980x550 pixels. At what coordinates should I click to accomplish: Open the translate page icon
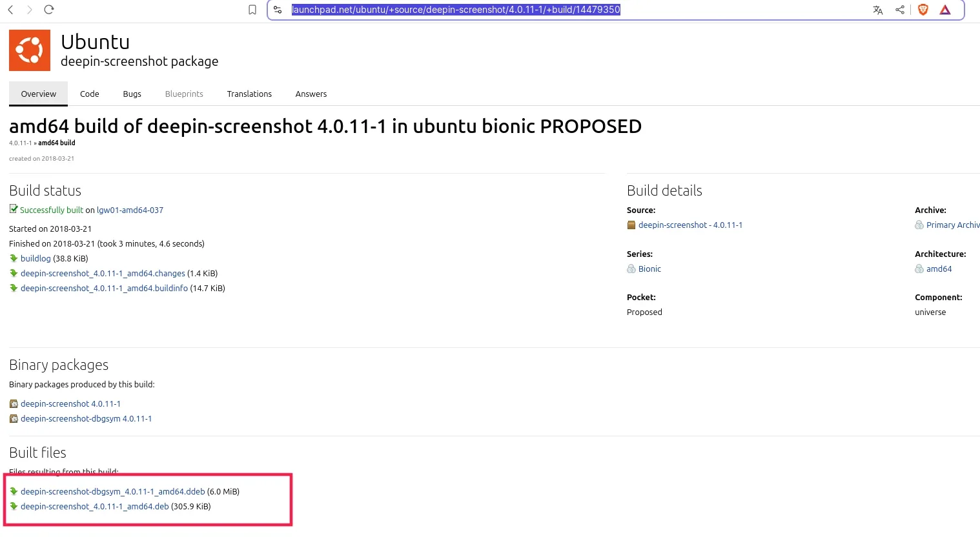(877, 10)
